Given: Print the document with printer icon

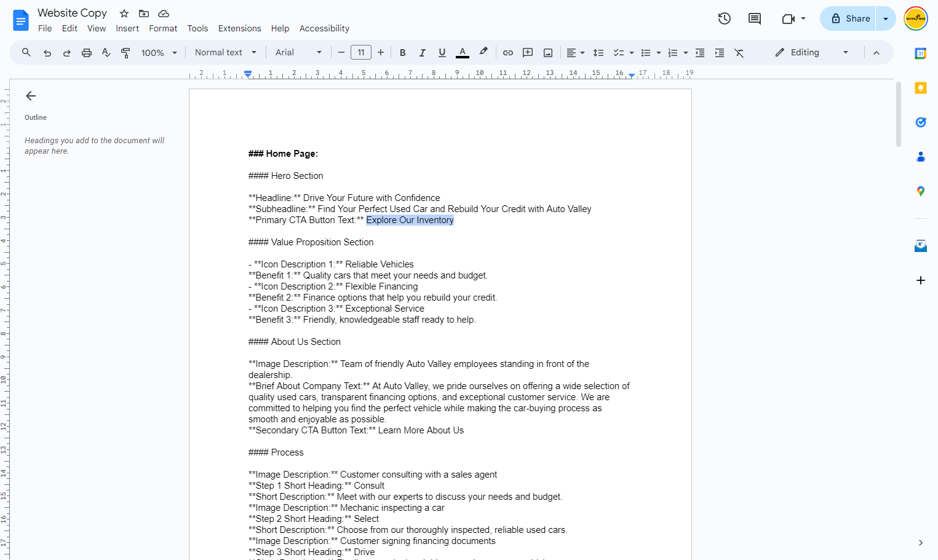Looking at the screenshot, I should (87, 53).
